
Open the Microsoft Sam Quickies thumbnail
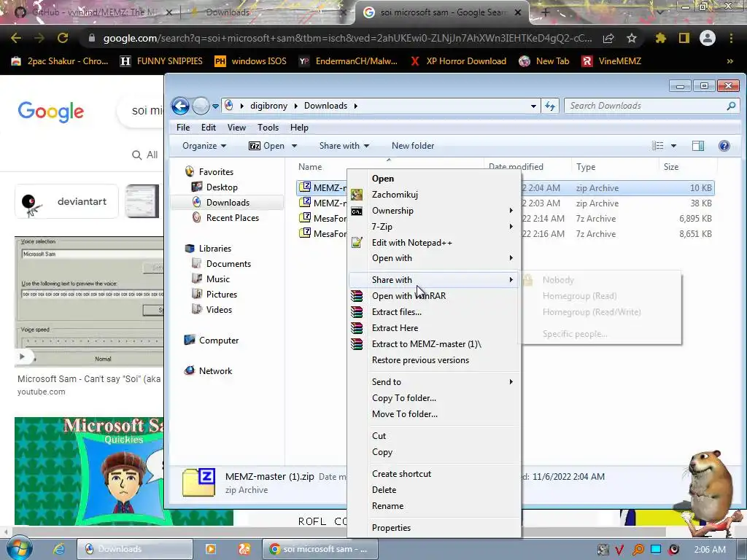88,472
